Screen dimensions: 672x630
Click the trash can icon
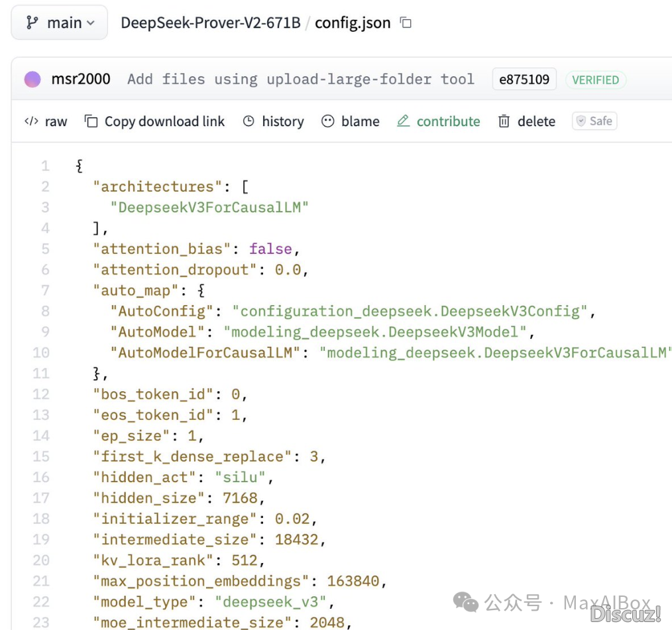click(x=504, y=121)
